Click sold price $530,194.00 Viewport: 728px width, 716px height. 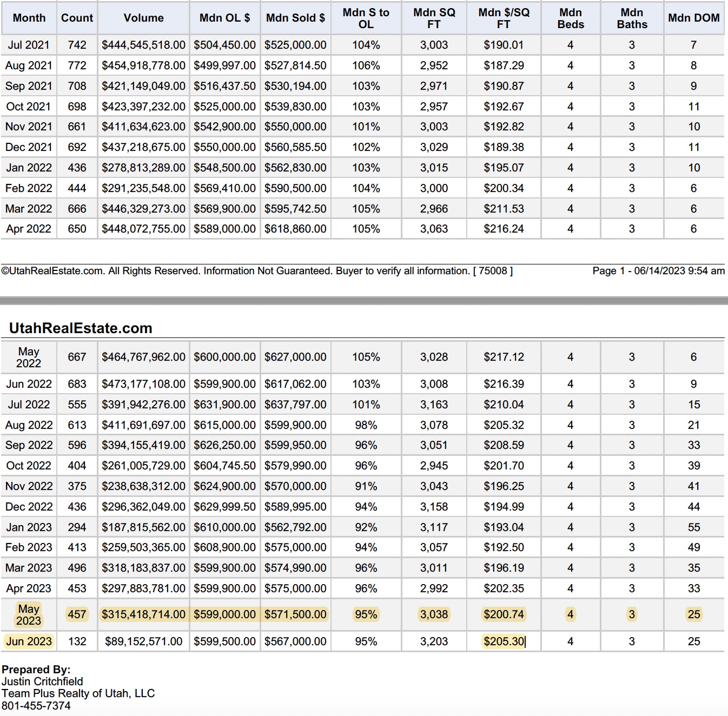295,86
